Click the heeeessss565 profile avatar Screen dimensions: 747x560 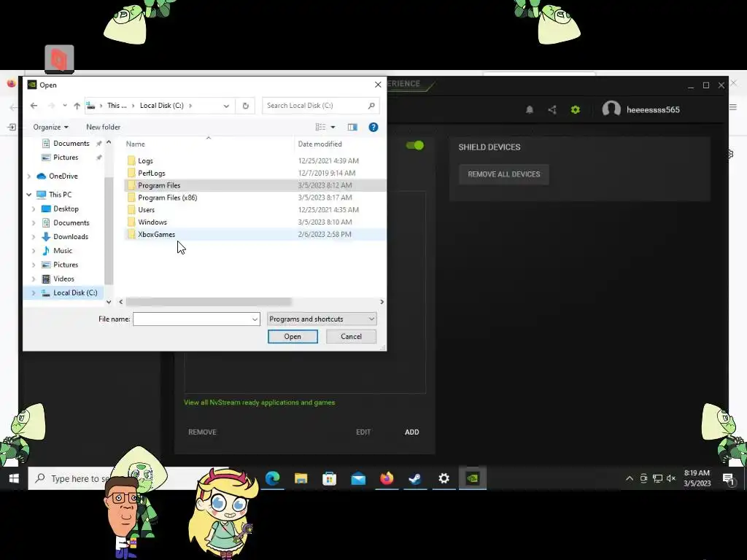[x=611, y=109]
